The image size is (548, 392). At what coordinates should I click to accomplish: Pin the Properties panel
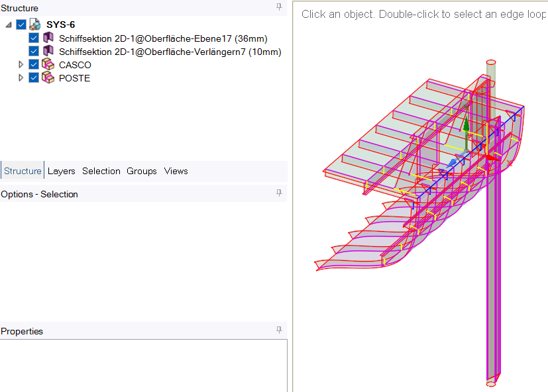[279, 330]
